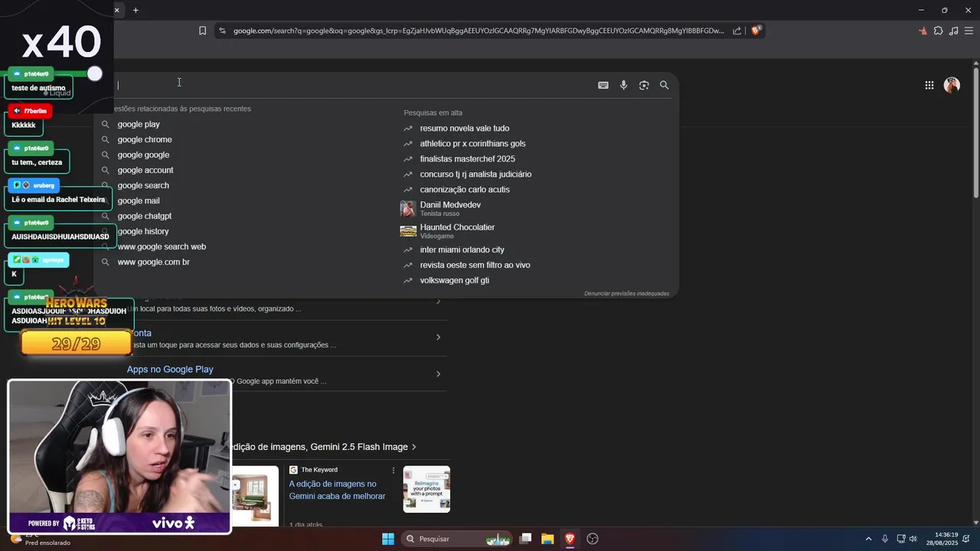Select the suggestion 'google google'
Image resolution: width=980 pixels, height=551 pixels.
coord(143,155)
